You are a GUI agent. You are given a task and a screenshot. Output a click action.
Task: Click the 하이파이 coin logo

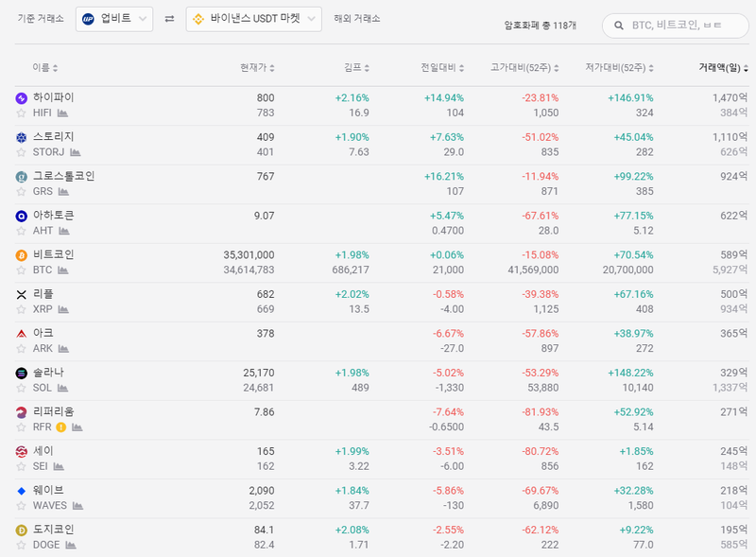pos(21,98)
